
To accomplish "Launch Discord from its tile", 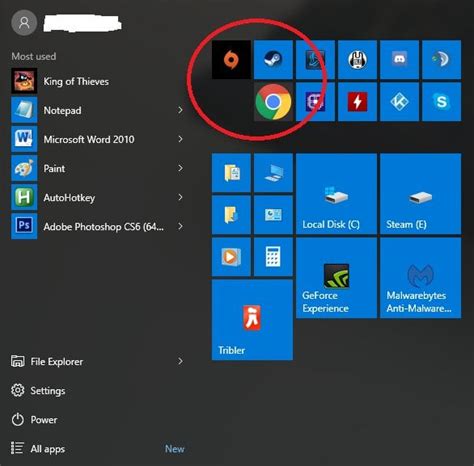I will tap(399, 60).
